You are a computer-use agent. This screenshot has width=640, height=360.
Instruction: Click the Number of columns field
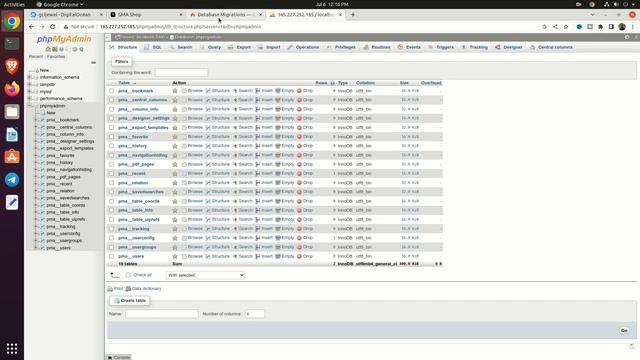point(254,314)
